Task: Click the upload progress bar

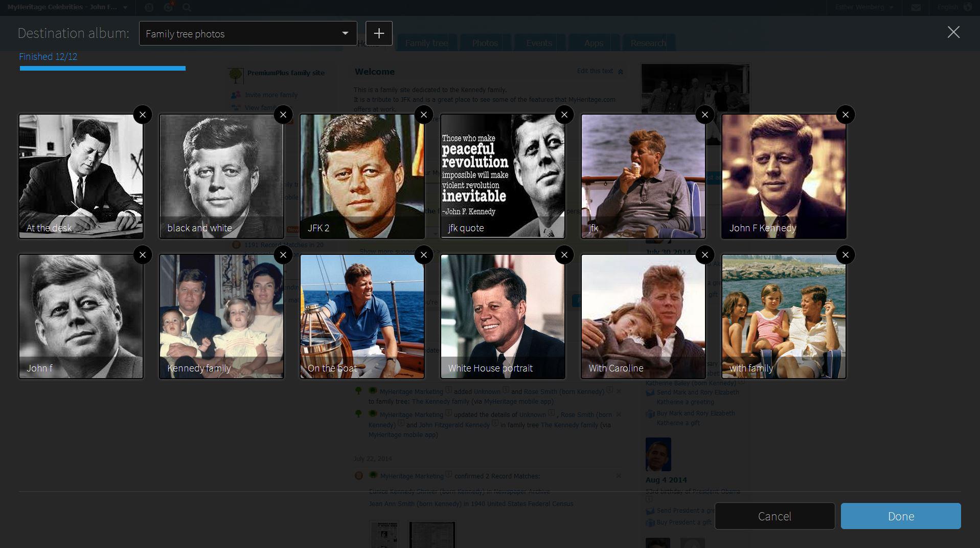Action: point(103,68)
